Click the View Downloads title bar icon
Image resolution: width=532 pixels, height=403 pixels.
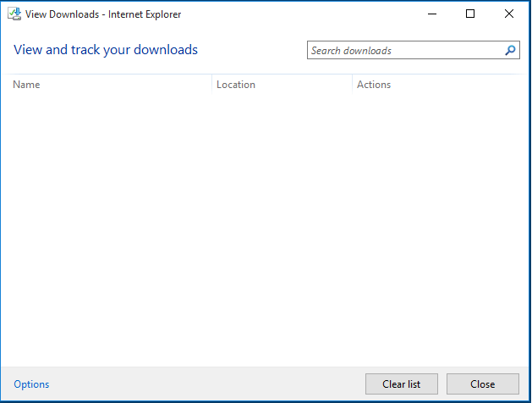point(14,14)
